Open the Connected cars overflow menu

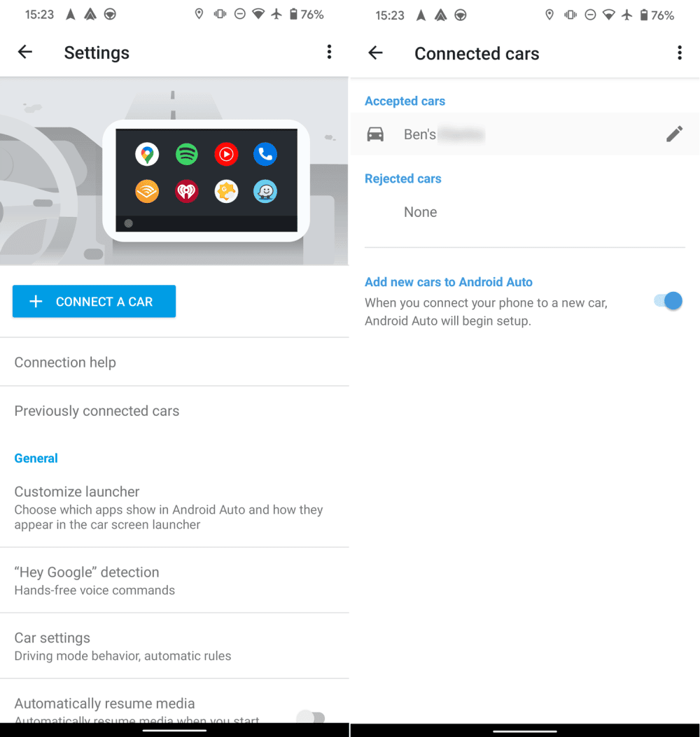(679, 52)
